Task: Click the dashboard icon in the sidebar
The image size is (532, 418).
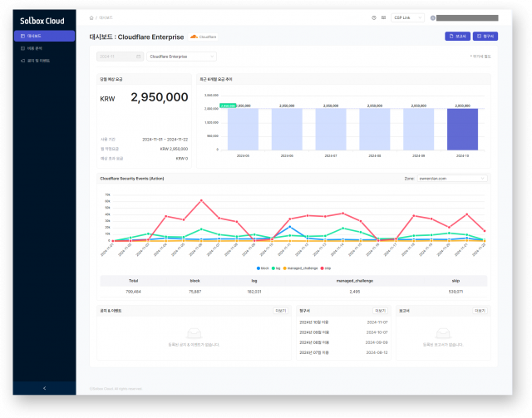Action: [22, 36]
